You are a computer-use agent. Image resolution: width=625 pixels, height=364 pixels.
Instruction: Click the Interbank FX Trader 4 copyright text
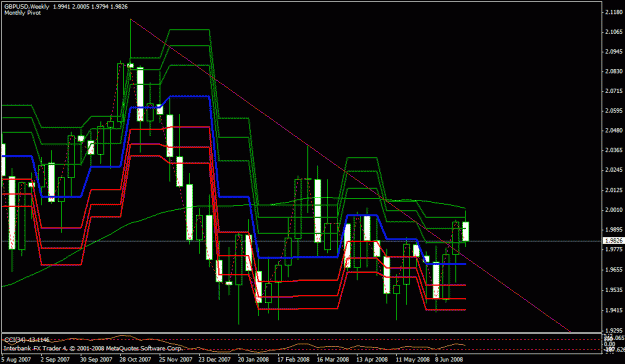(x=93, y=348)
